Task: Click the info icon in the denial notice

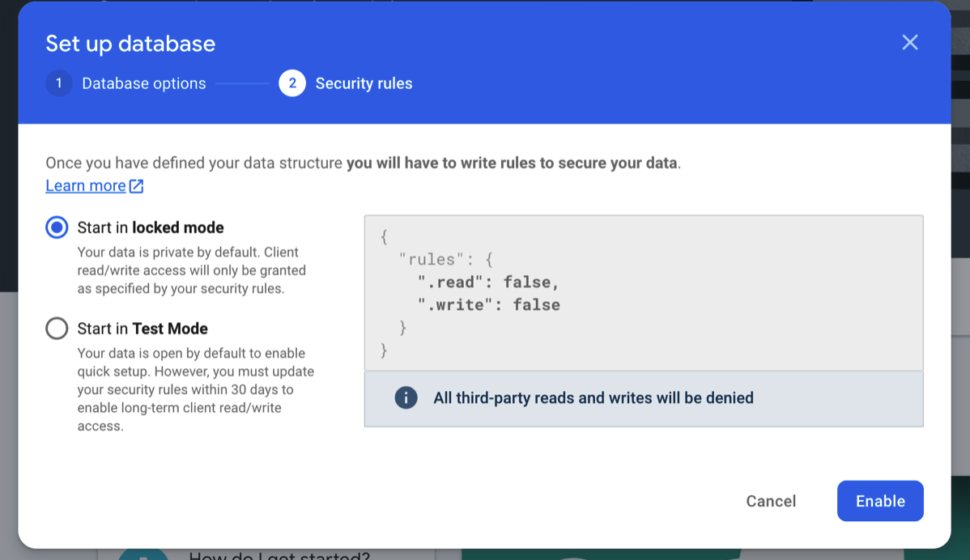Action: [406, 397]
